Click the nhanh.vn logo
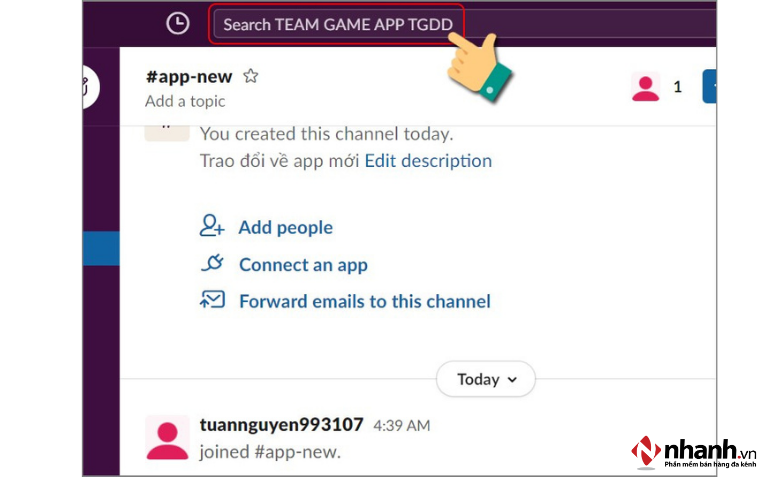 coord(692,452)
